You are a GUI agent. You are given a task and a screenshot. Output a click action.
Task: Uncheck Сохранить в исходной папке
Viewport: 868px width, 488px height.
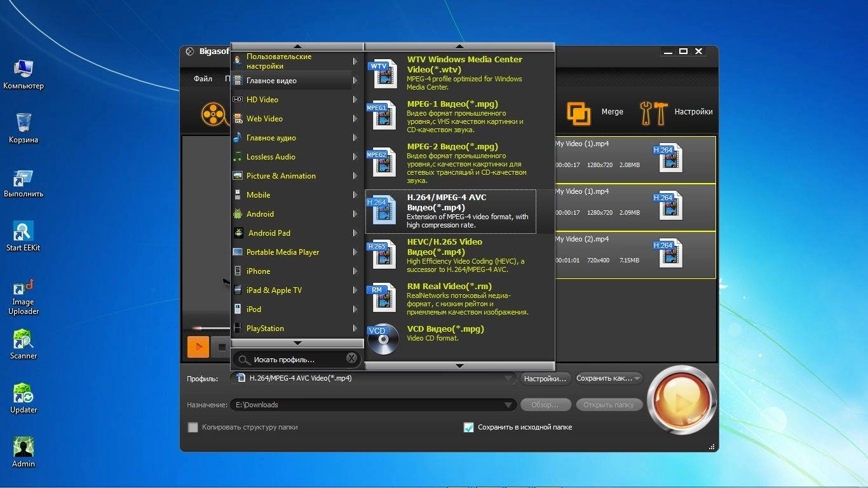point(468,428)
